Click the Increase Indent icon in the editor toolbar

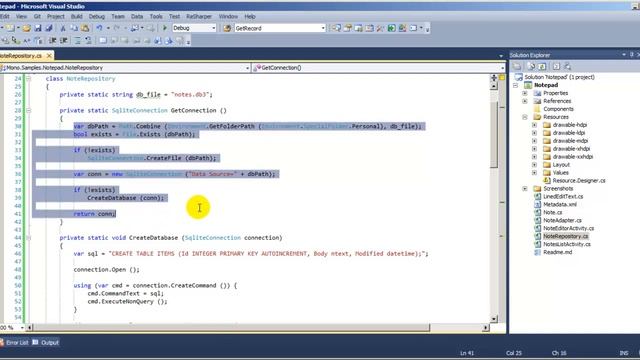click(64, 40)
